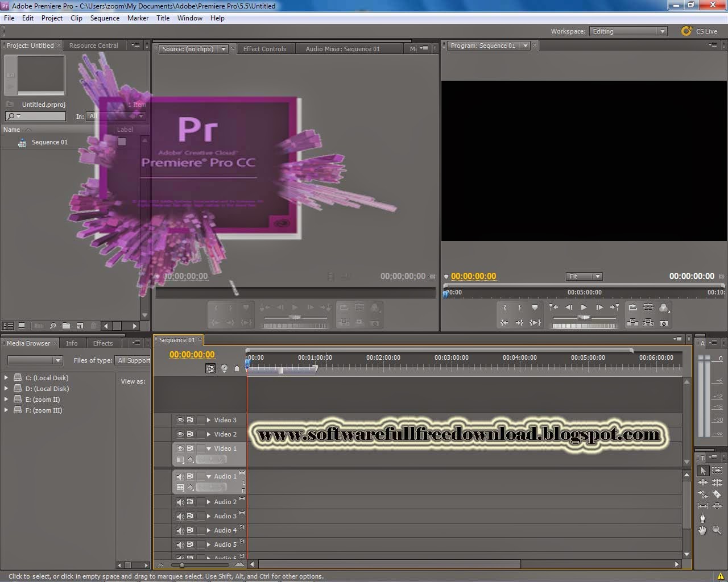Select the Zoom magnifier tool
The height and width of the screenshot is (582, 728).
pos(717,530)
